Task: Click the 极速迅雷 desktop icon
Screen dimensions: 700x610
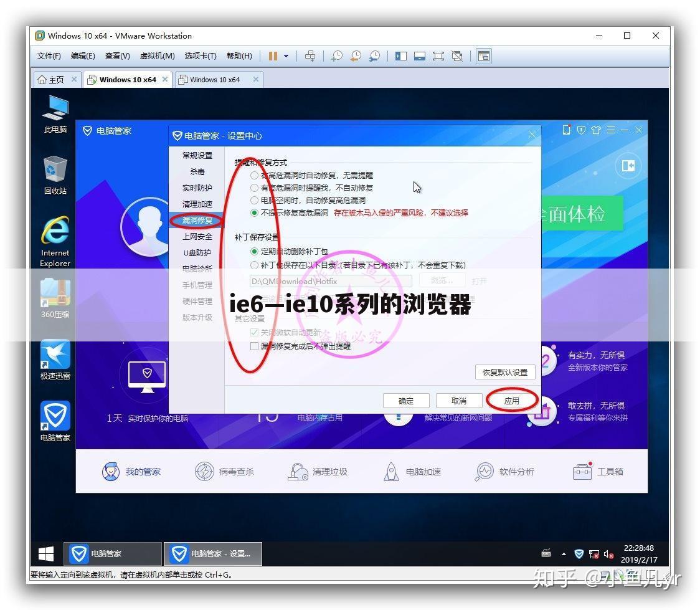Action: coord(55,360)
